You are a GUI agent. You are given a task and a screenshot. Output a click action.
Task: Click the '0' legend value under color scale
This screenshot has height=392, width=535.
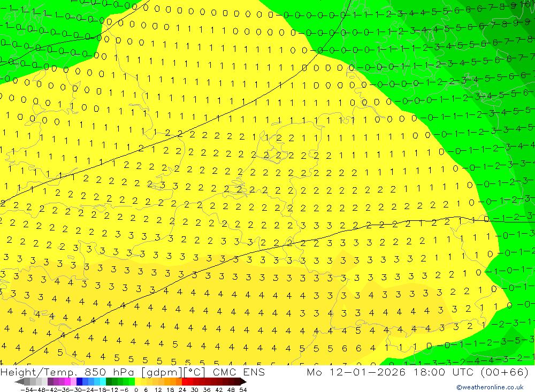click(x=136, y=390)
